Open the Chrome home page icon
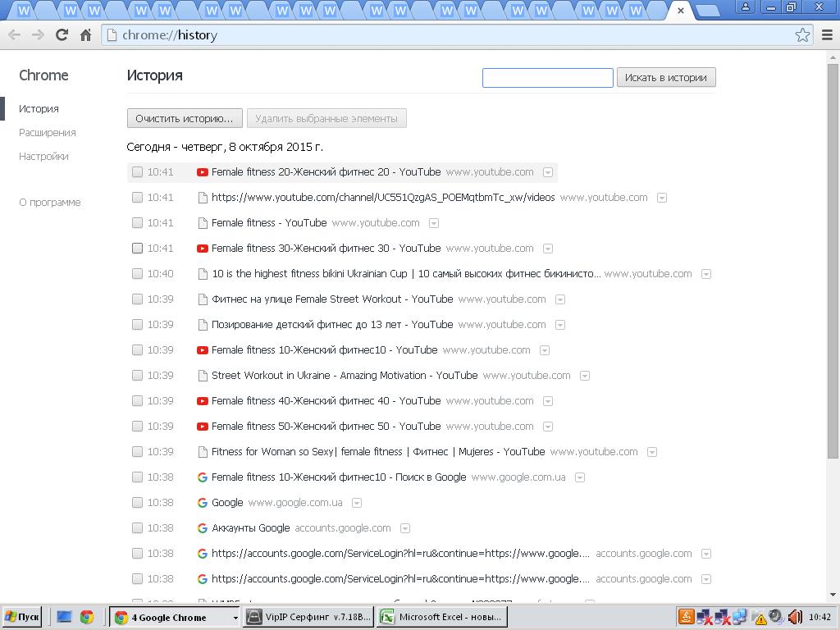 pyautogui.click(x=85, y=35)
